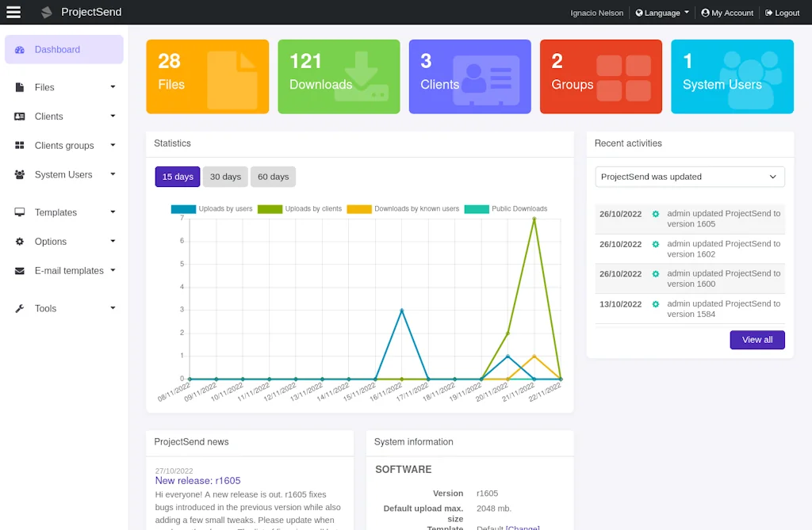Screen dimensions: 812x530
Task: Switch the statistics chart to 30 days
Action: pos(225,177)
